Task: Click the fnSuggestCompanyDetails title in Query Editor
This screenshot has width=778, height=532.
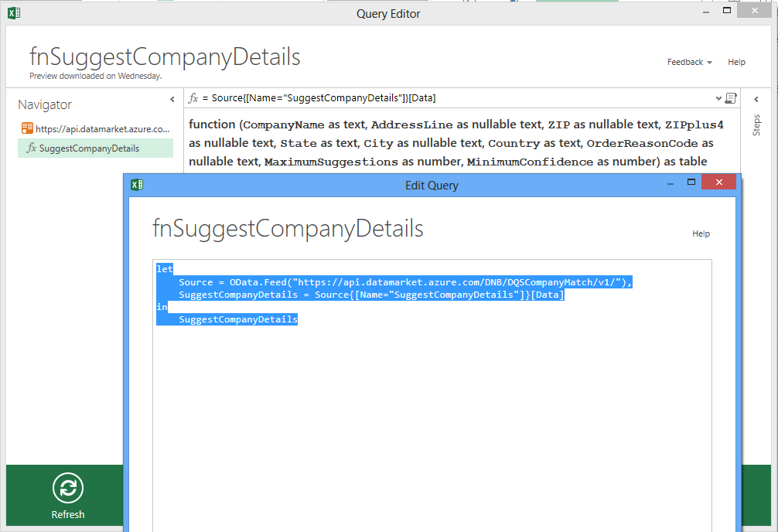Action: [x=165, y=56]
